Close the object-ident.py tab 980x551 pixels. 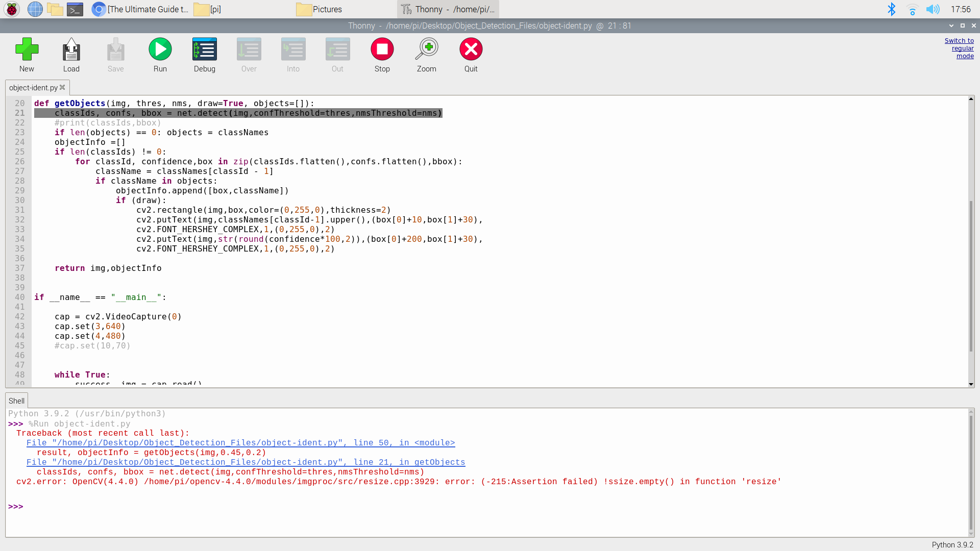[63, 87]
